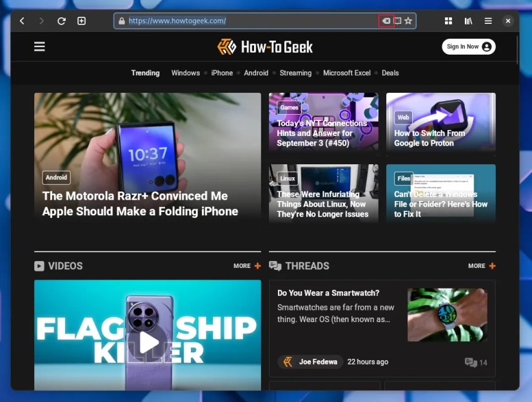
Task: Open How to Switch From Google to Proton
Action: (429, 138)
